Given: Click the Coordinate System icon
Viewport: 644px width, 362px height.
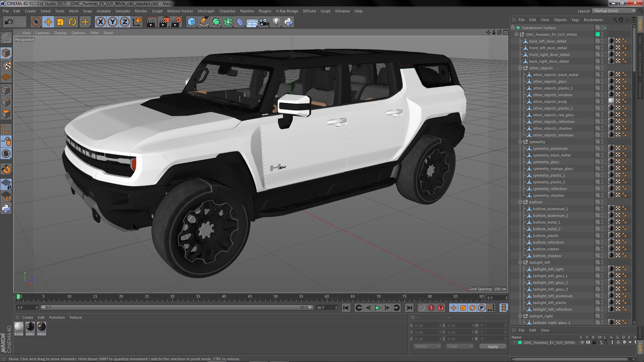Looking at the screenshot, I should click(137, 22).
